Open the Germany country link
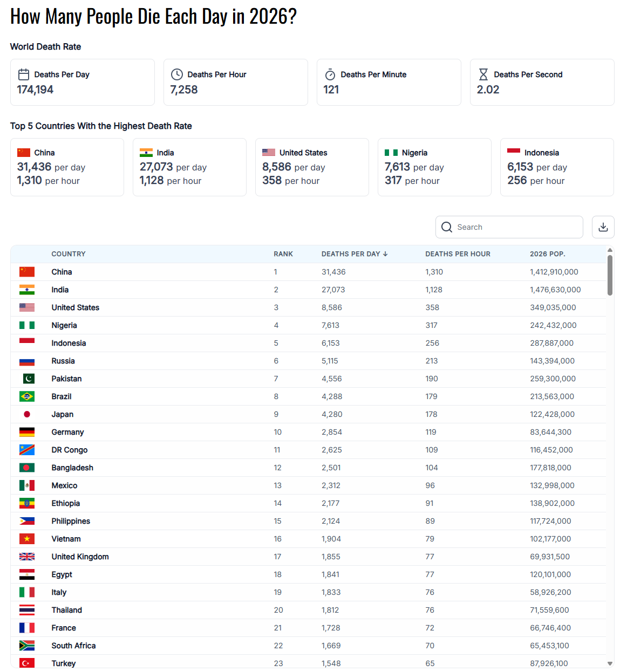The height and width of the screenshot is (672, 627). click(x=67, y=432)
